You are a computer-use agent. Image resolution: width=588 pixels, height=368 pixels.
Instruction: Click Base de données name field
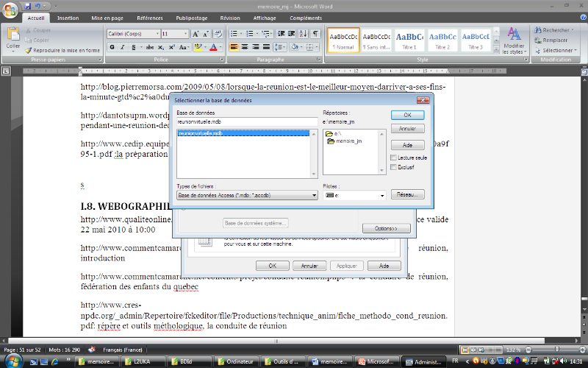(247, 121)
